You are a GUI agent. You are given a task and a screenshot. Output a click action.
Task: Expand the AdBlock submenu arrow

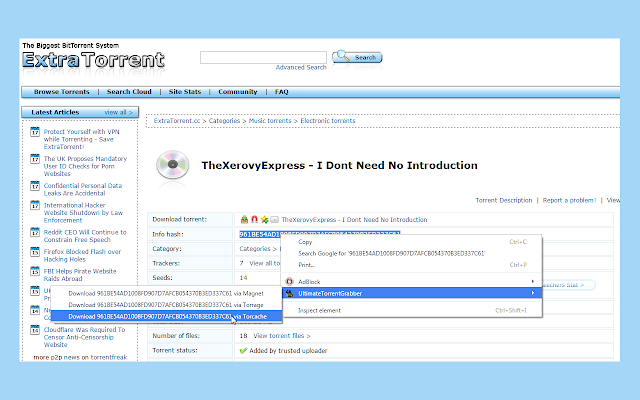533,281
